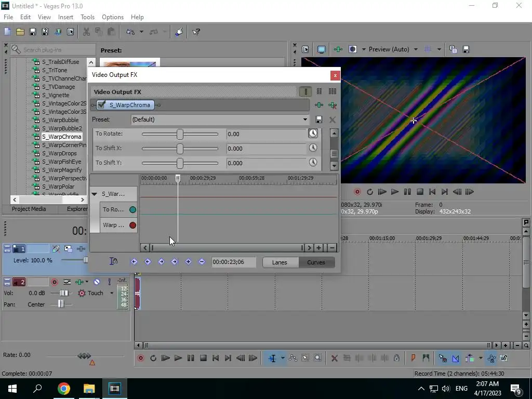Toggle the Warp lane red circle

[x=132, y=225]
